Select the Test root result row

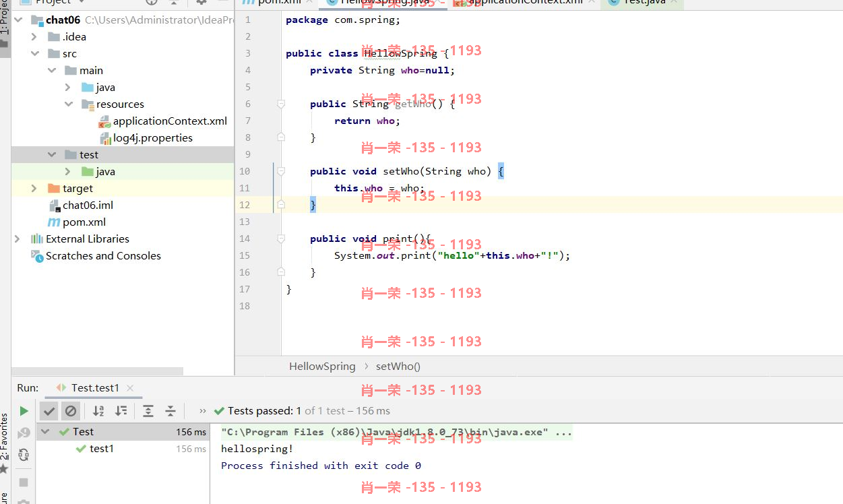(123, 432)
